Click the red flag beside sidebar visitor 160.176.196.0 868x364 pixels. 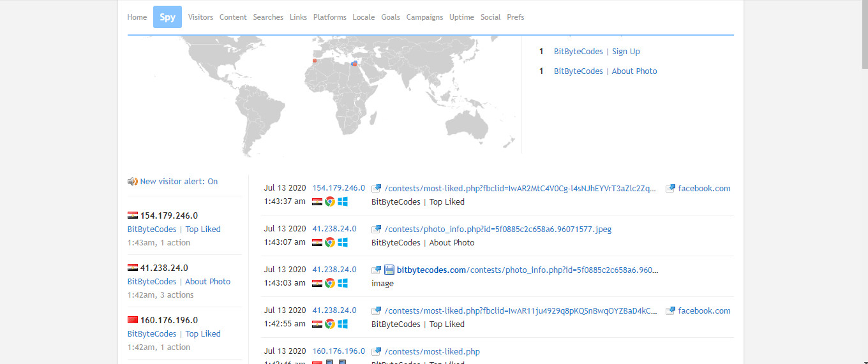133,320
